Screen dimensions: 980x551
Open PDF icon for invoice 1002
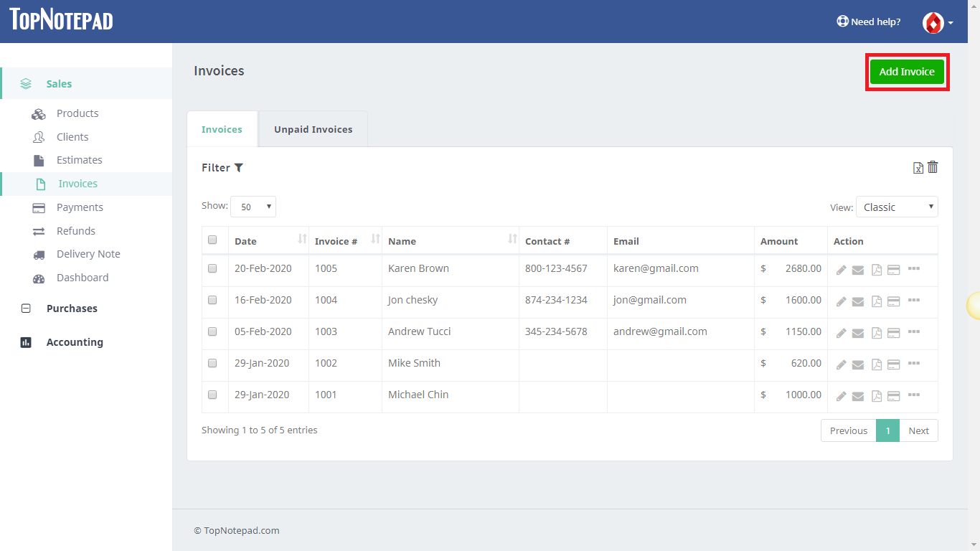click(x=877, y=365)
